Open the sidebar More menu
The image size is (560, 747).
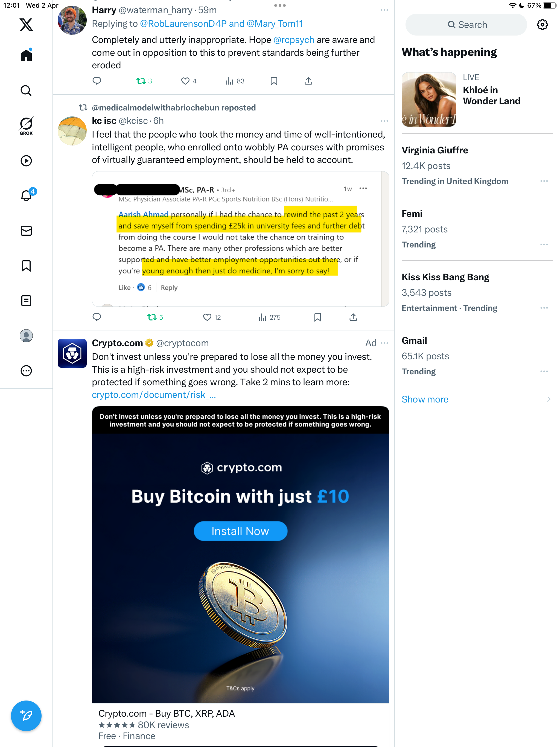pyautogui.click(x=26, y=371)
